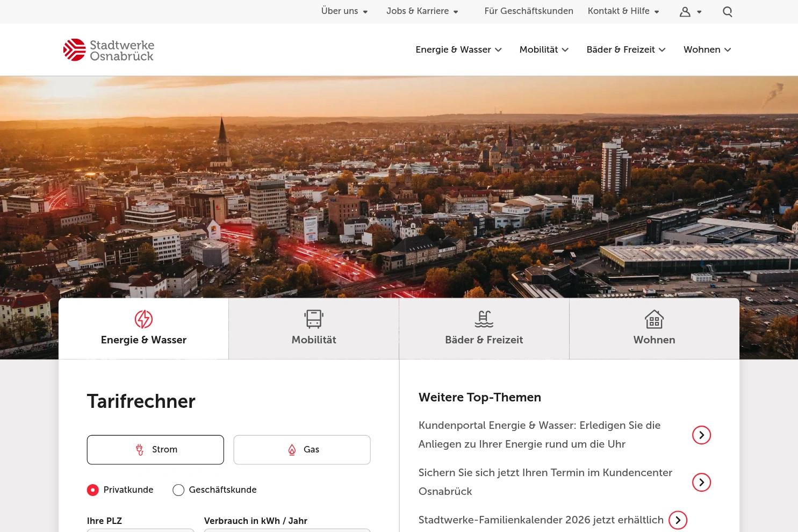This screenshot has width=798, height=532.
Task: Click the flame icon on the Gas button
Action: tap(292, 450)
